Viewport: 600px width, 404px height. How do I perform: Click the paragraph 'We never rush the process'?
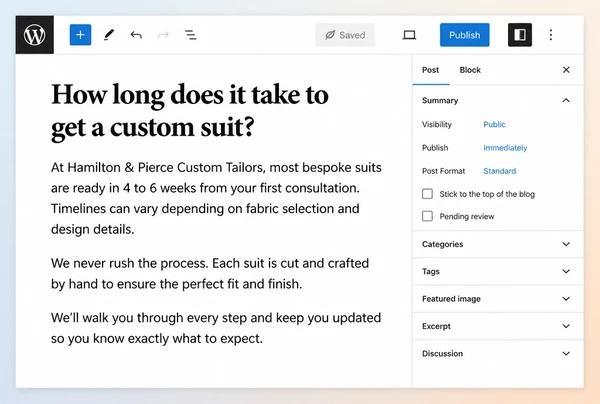[x=210, y=274]
